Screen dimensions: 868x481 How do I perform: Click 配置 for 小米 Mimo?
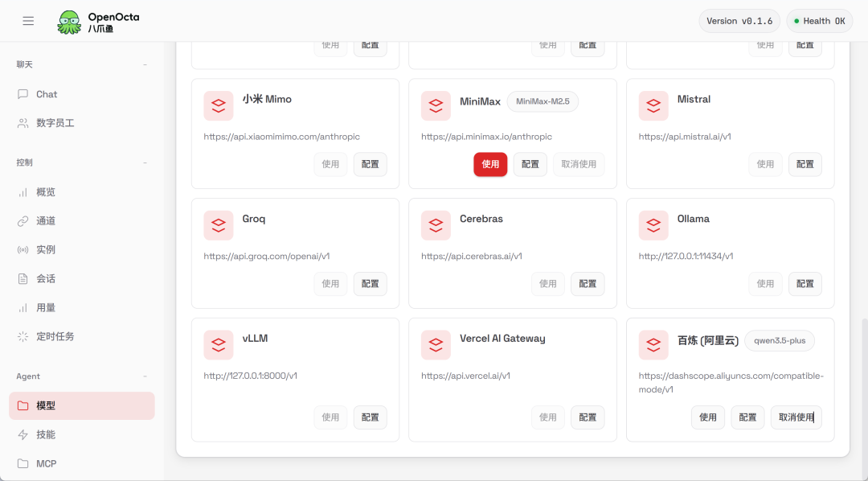pos(371,164)
